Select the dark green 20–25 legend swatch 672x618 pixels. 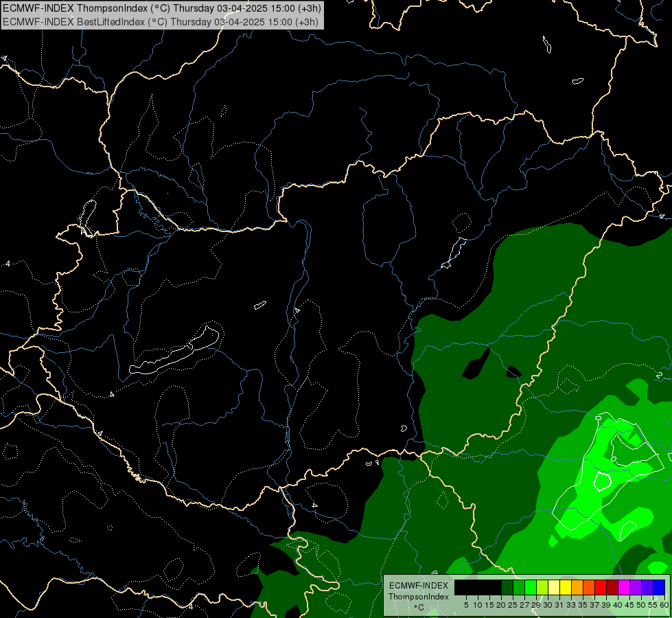(507, 587)
